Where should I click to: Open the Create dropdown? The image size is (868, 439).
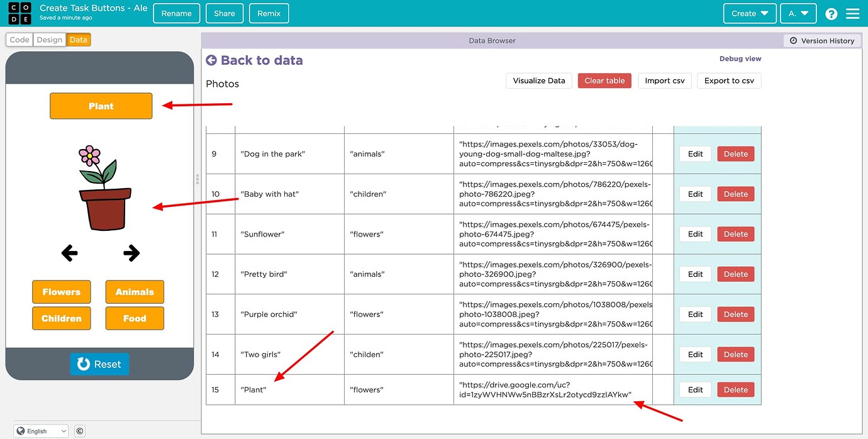pyautogui.click(x=749, y=13)
